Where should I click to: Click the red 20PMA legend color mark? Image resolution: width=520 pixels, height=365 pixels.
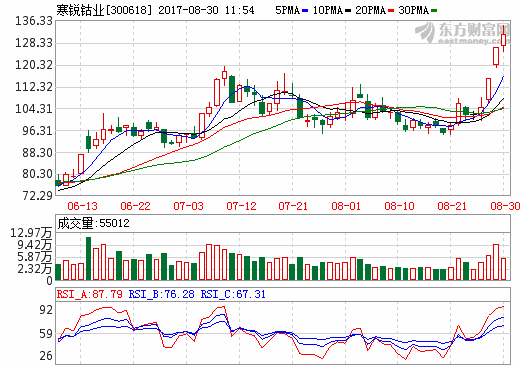[x=391, y=11]
